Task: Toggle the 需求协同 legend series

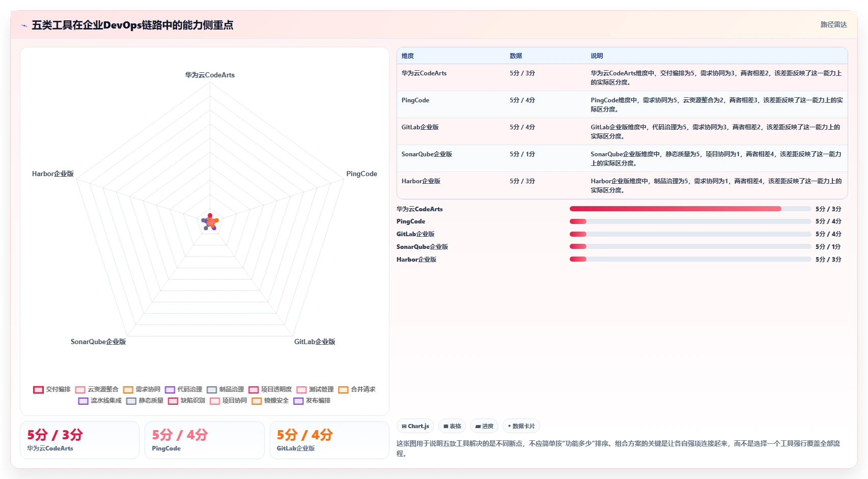Action: (142, 389)
